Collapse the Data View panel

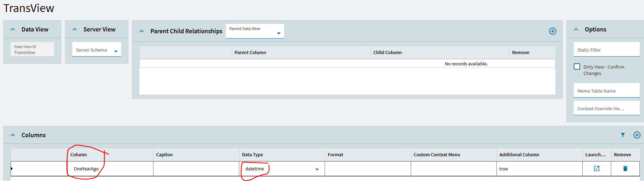[x=13, y=29]
